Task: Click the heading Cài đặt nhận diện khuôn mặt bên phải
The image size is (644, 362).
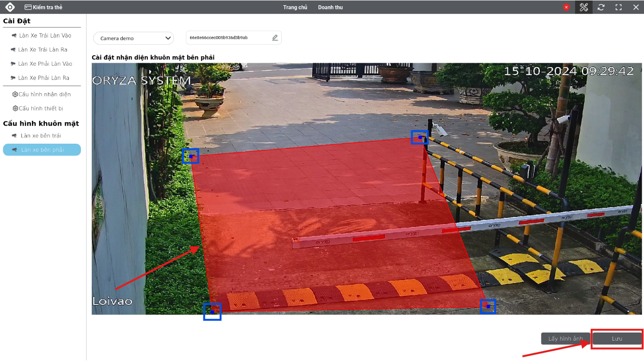Action: (x=153, y=57)
